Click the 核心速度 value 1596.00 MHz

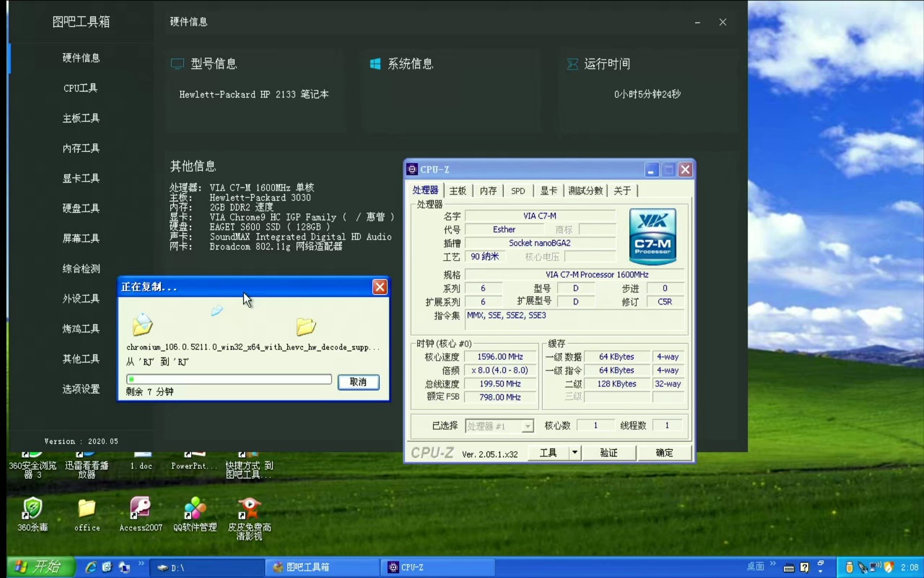tap(500, 356)
